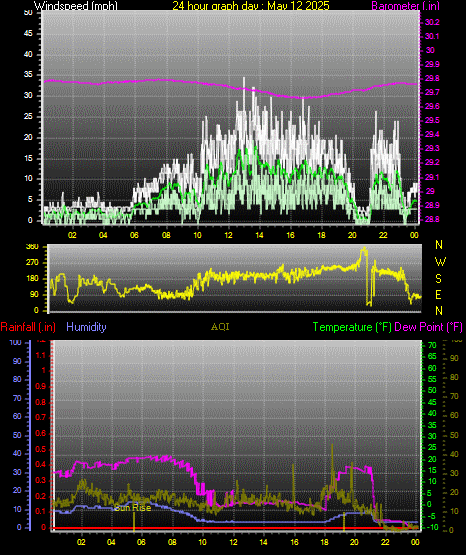Click the 70 temperature scale value
Screen dimensions: 466x555
(432, 345)
